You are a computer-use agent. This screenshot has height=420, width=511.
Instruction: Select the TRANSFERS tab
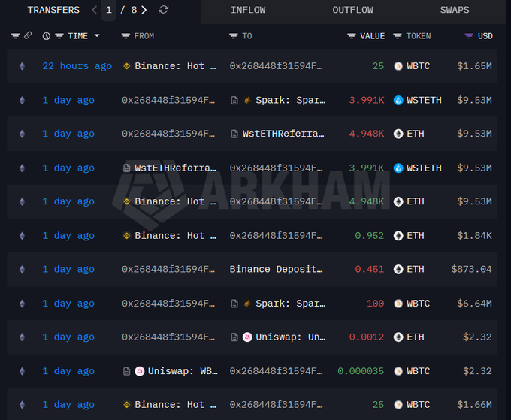[x=53, y=10]
